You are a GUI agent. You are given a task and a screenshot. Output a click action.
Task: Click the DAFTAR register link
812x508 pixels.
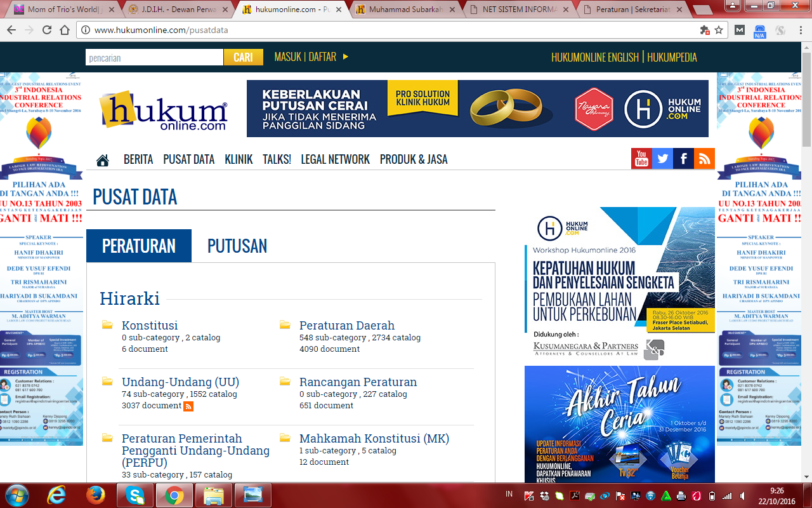coord(322,57)
